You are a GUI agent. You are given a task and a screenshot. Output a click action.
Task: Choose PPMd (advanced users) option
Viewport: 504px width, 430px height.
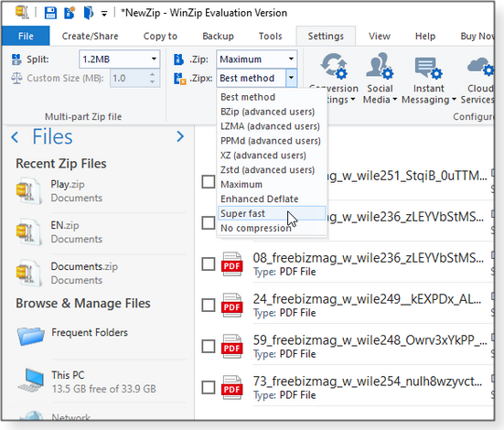pyautogui.click(x=272, y=141)
